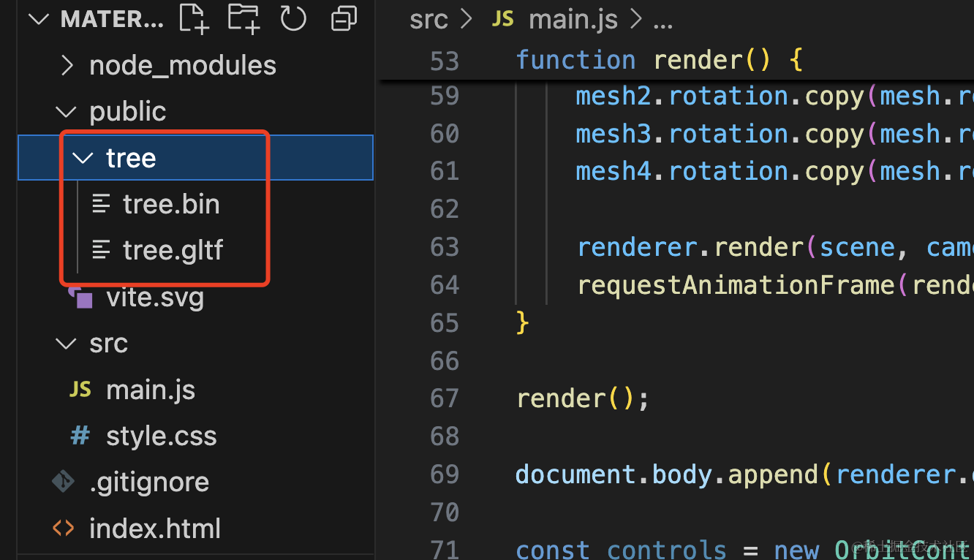Click mesh2.rotation.copy on line 59
This screenshot has width=974, height=560.
pyautogui.click(x=720, y=97)
